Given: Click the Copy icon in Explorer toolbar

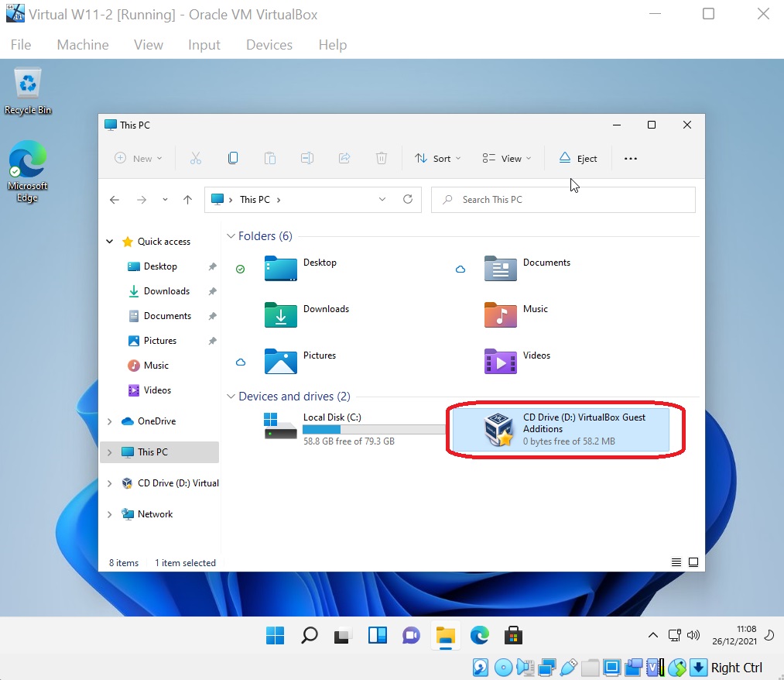Looking at the screenshot, I should tap(233, 158).
